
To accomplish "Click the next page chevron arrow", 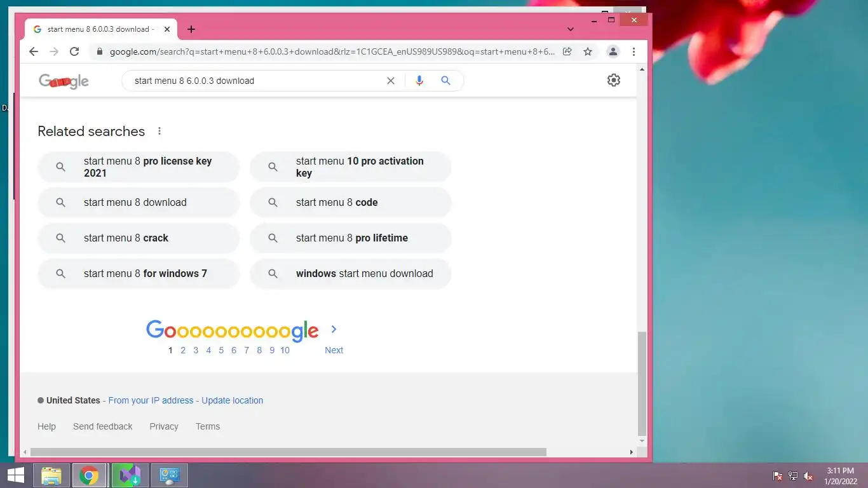I will [x=334, y=329].
